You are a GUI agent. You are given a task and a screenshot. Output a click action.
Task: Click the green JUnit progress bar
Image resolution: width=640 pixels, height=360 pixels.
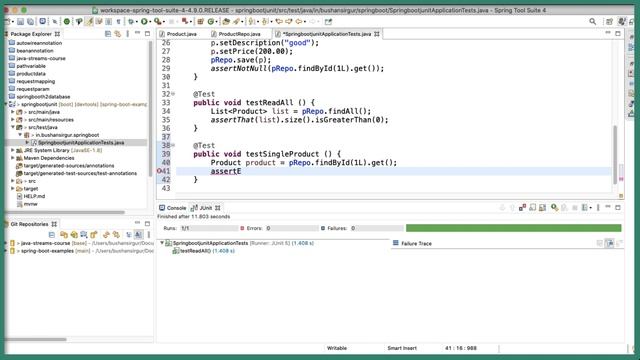[513, 228]
